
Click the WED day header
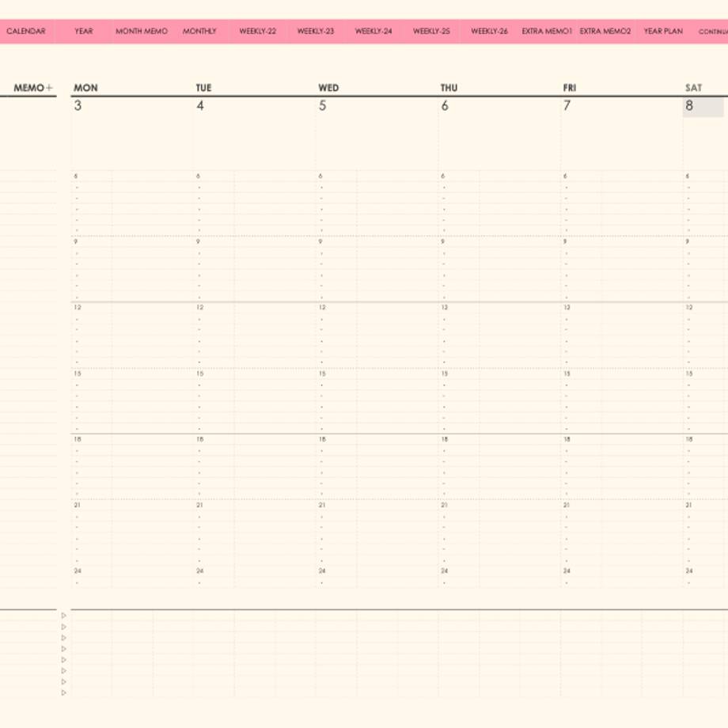(328, 88)
